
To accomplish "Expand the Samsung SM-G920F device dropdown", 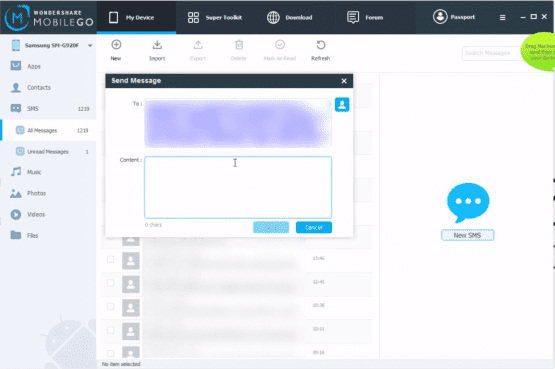I will 90,45.
